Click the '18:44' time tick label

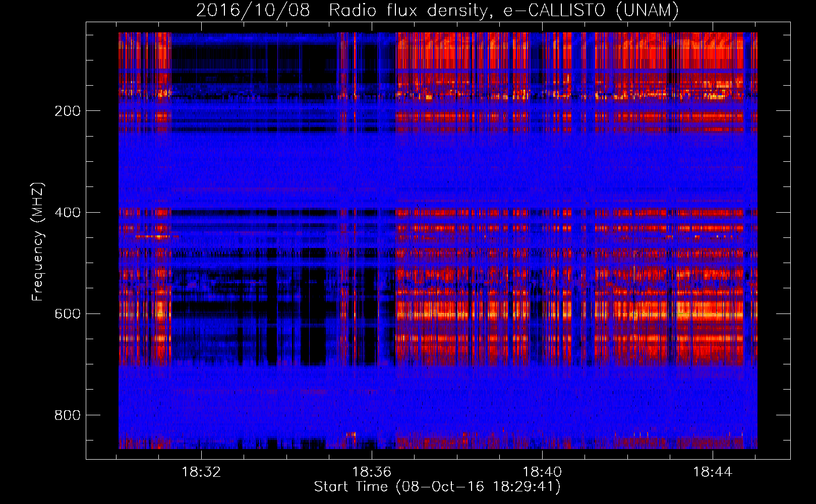pos(713,472)
